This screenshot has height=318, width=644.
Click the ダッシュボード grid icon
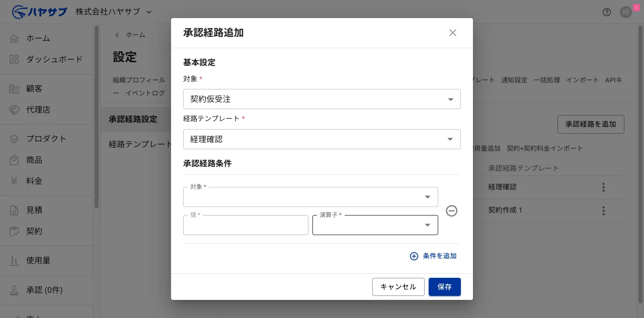point(14,59)
